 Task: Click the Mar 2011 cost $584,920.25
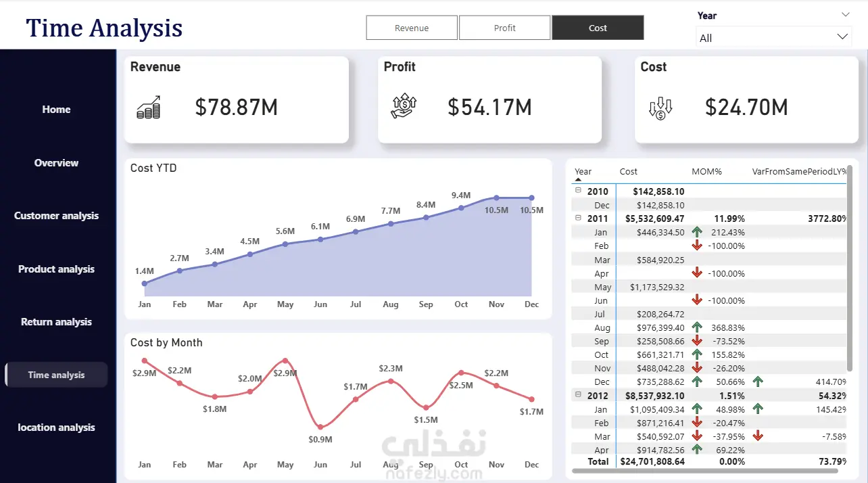coord(661,260)
